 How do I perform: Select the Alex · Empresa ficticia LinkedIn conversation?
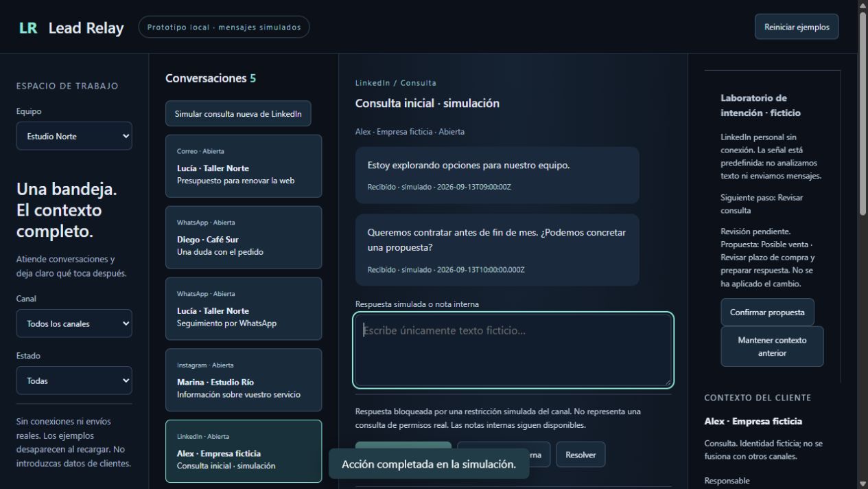(x=244, y=451)
